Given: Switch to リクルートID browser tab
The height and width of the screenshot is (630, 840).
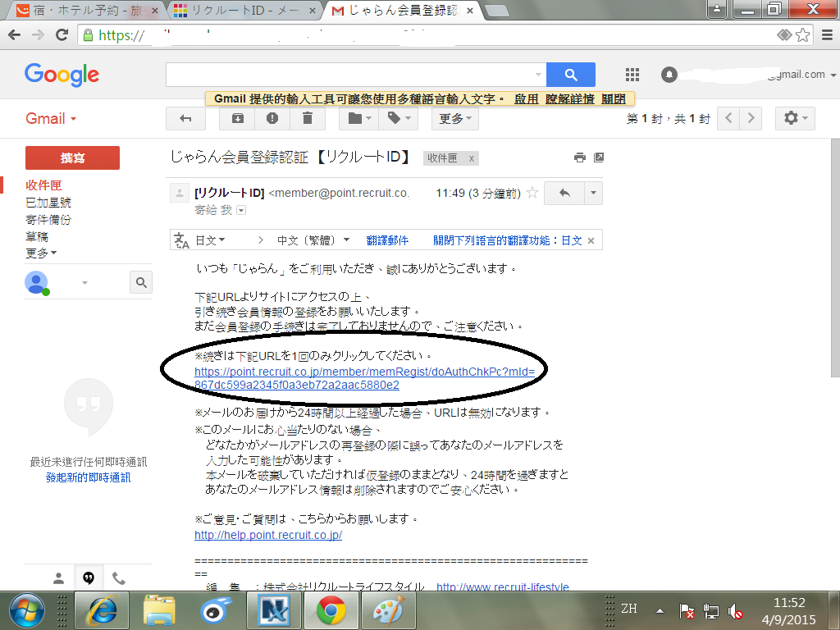Looking at the screenshot, I should (x=245, y=10).
